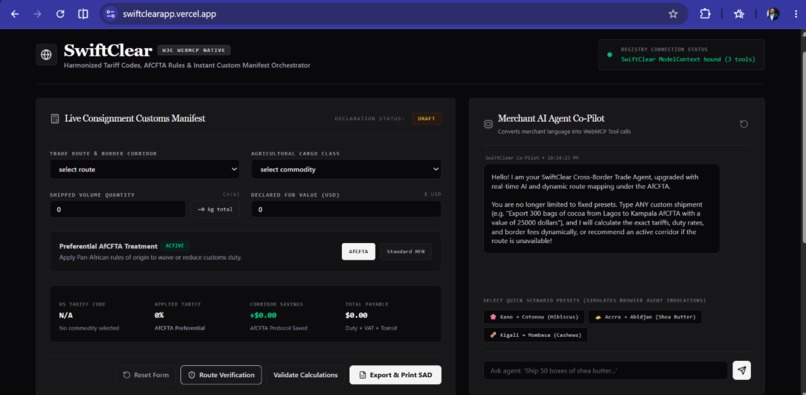
Task: Select AfCFTA tariff treatment
Action: [x=358, y=252]
